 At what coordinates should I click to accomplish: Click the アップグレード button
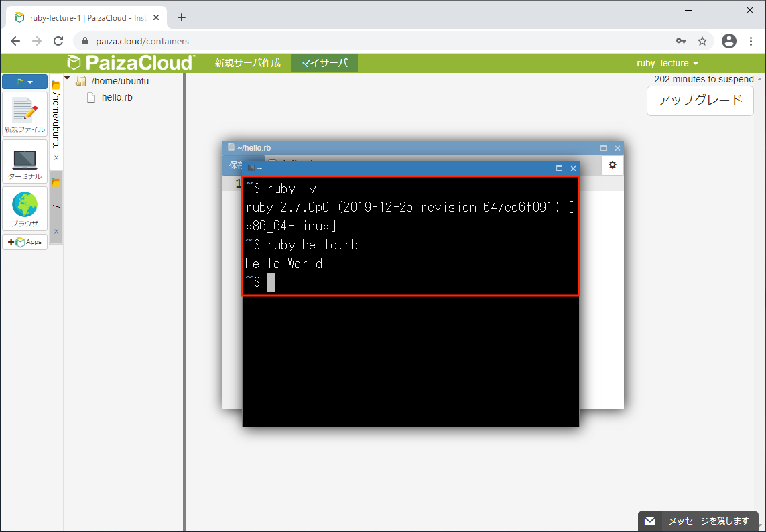click(700, 101)
